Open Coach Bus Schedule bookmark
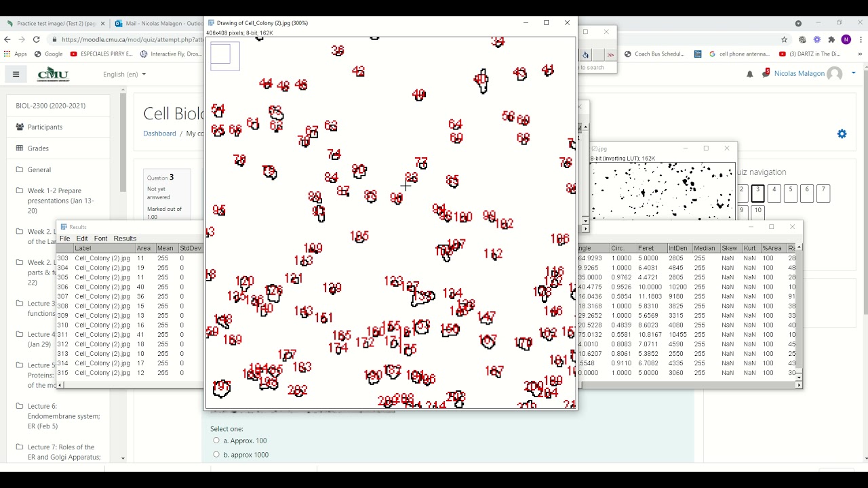 655,54
